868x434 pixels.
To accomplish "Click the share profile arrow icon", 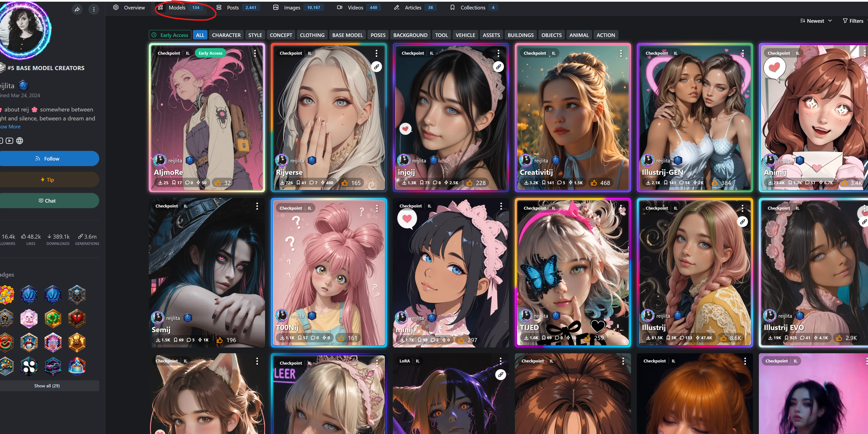I will [77, 9].
